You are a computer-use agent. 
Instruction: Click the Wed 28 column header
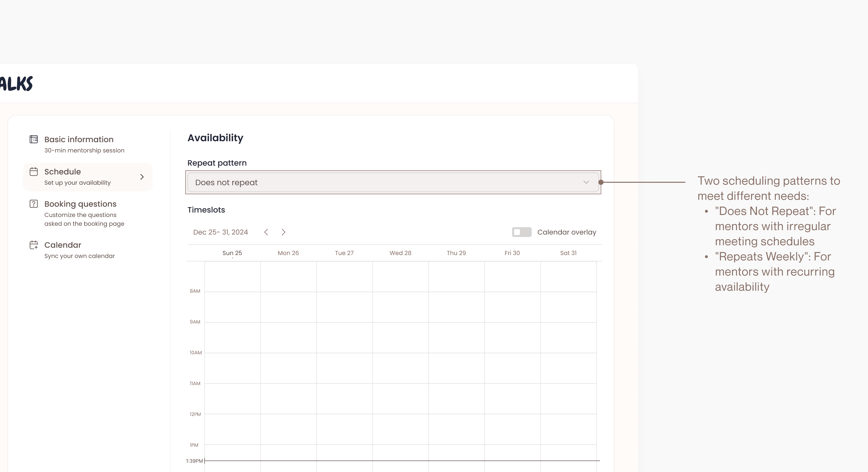(400, 253)
